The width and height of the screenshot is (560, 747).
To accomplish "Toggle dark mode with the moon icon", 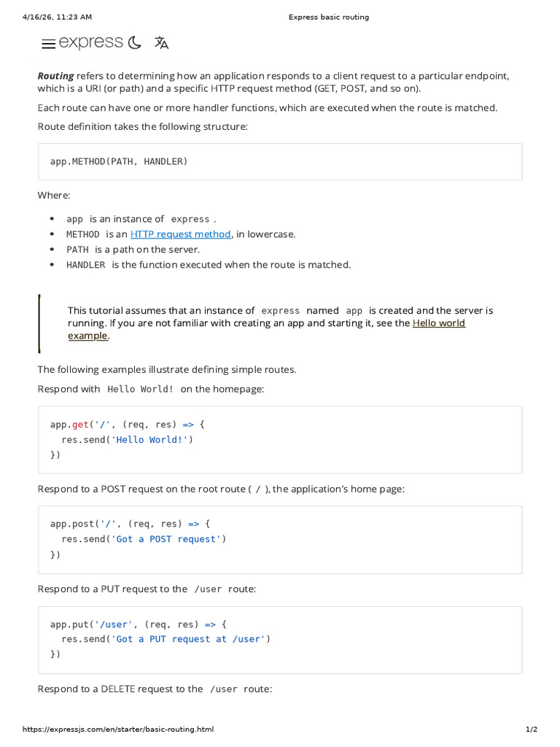I will 135,43.
